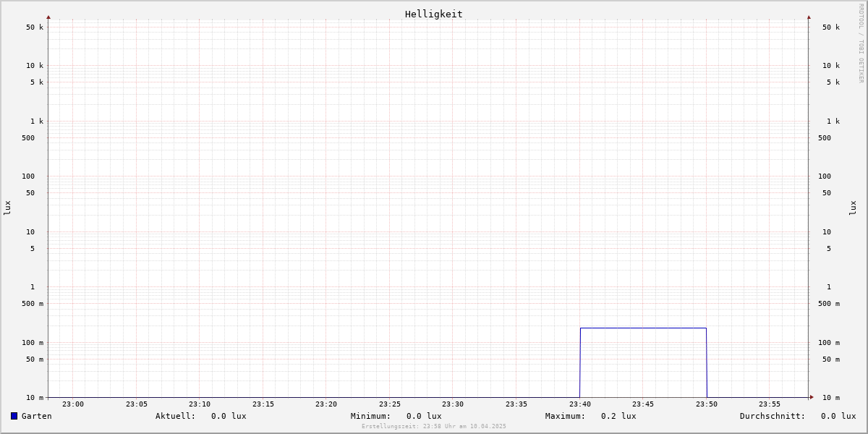This screenshot has width=868, height=434.
Task: Click the 23:05 time axis label
Action: pyautogui.click(x=137, y=404)
